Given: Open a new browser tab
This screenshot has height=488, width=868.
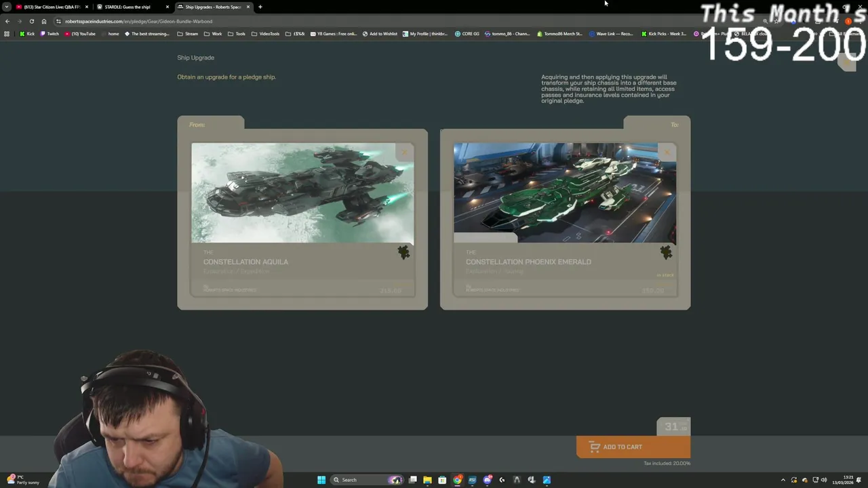Looking at the screenshot, I should [260, 7].
